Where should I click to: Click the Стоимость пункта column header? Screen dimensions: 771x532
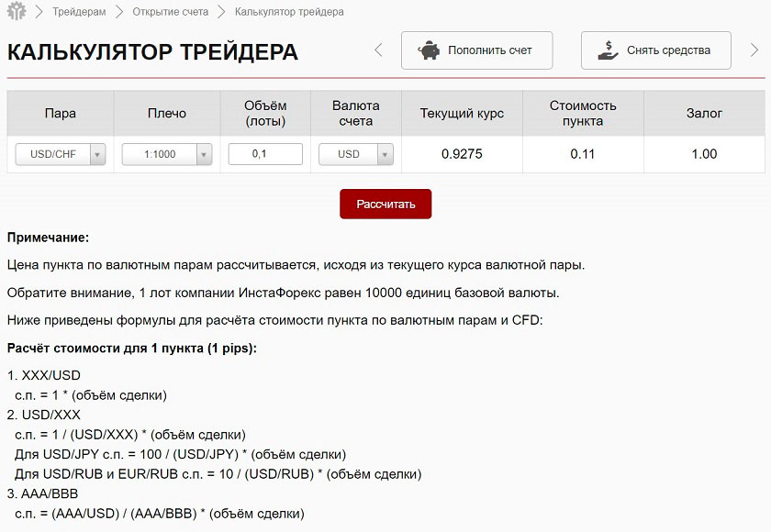point(583,114)
